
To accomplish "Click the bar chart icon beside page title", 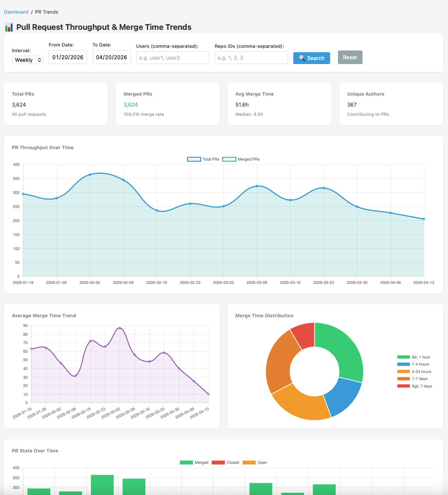I will click(9, 27).
